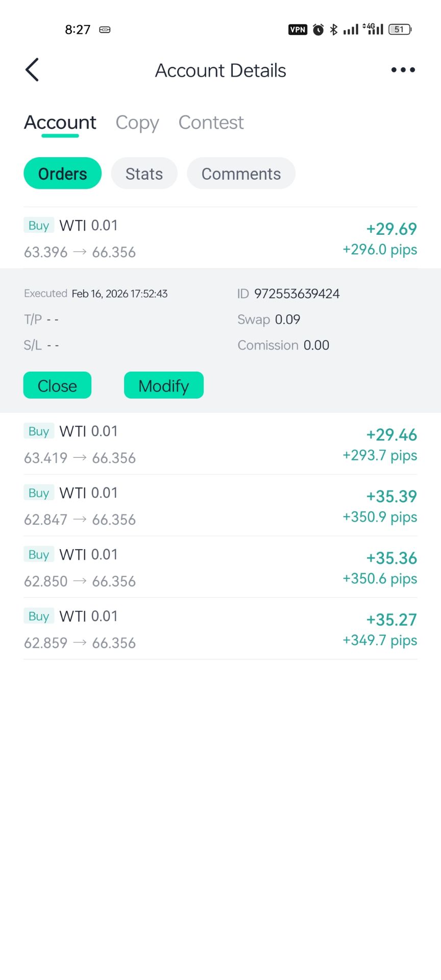This screenshot has width=441, height=980.
Task: Collapse the WTI order opened at 63.396
Action: pos(220,238)
